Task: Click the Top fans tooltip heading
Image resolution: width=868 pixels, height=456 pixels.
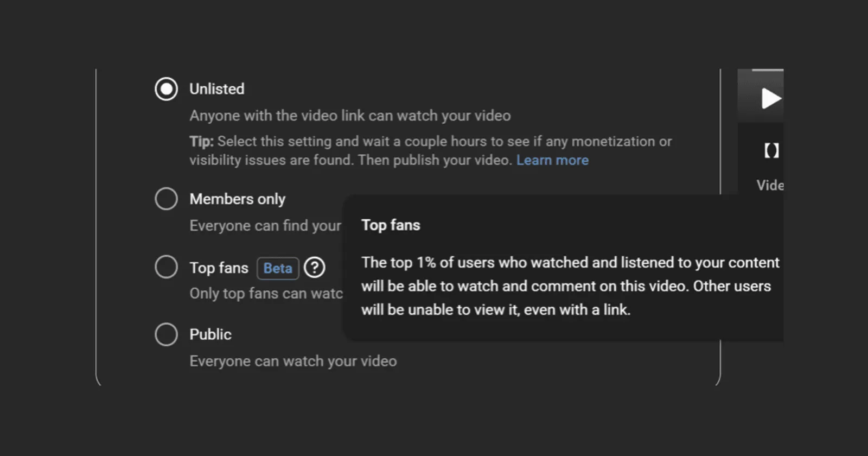Action: click(391, 225)
